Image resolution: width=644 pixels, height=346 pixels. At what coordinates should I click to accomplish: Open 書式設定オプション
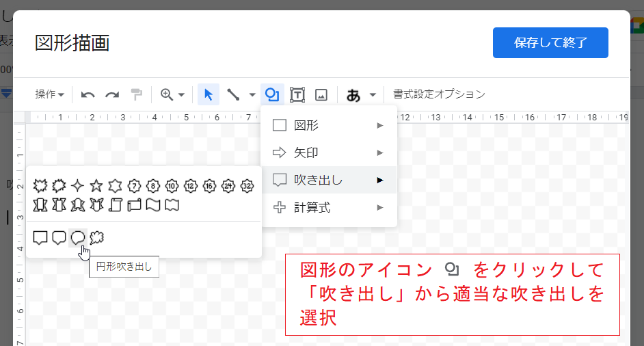(x=439, y=94)
